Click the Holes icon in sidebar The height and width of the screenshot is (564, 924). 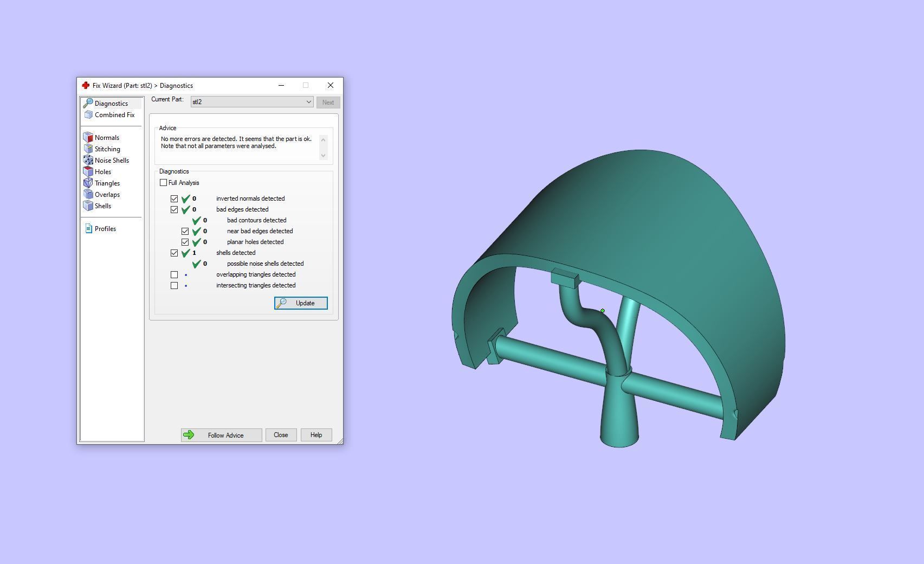click(88, 172)
